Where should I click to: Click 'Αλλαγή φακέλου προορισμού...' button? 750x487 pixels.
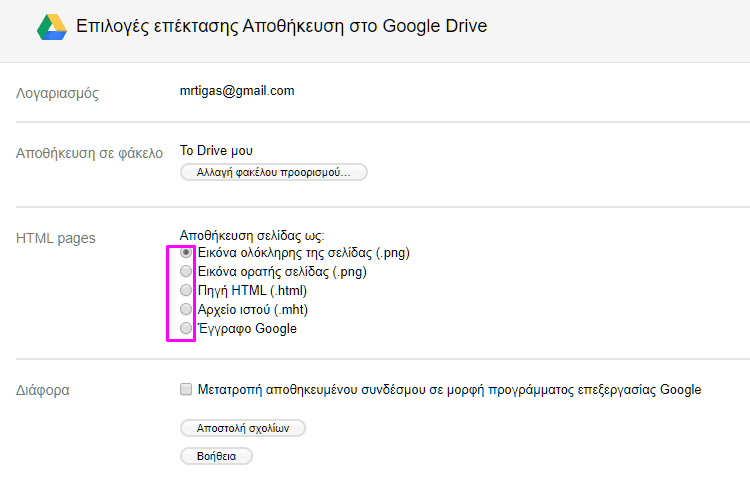(x=274, y=172)
